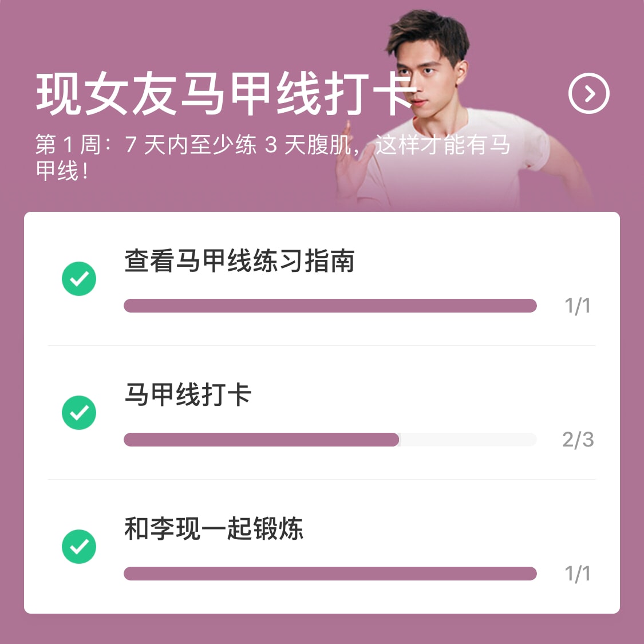Click the 马甲线打卡 progress bar
The image size is (644, 644).
coord(261,440)
